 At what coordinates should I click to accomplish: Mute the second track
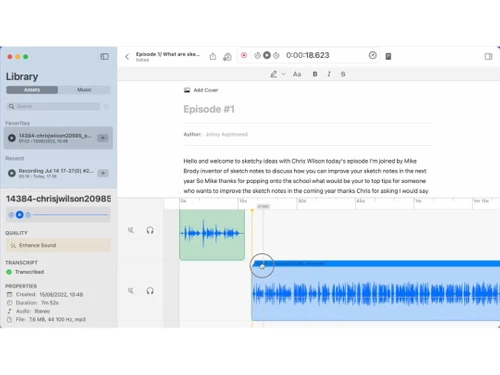tap(131, 291)
